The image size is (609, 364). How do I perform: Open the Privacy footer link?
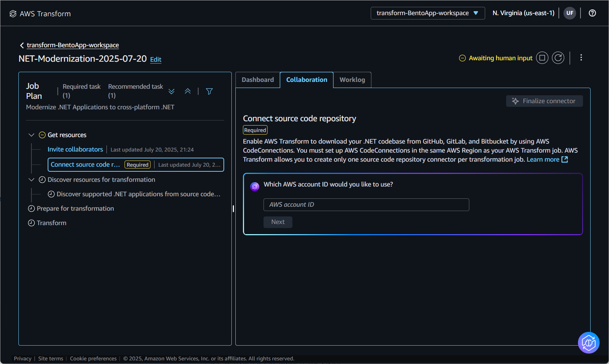[23, 359]
